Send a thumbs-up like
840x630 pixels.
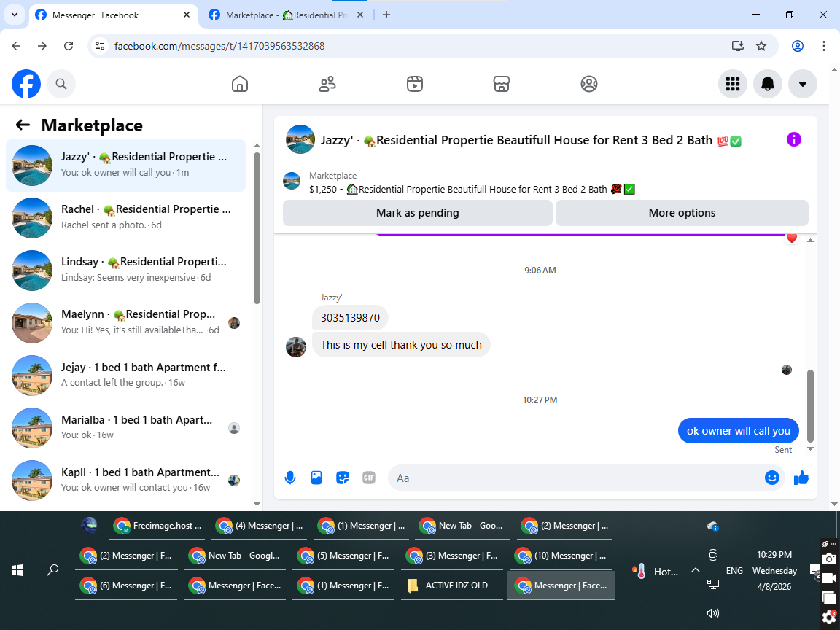click(x=801, y=478)
